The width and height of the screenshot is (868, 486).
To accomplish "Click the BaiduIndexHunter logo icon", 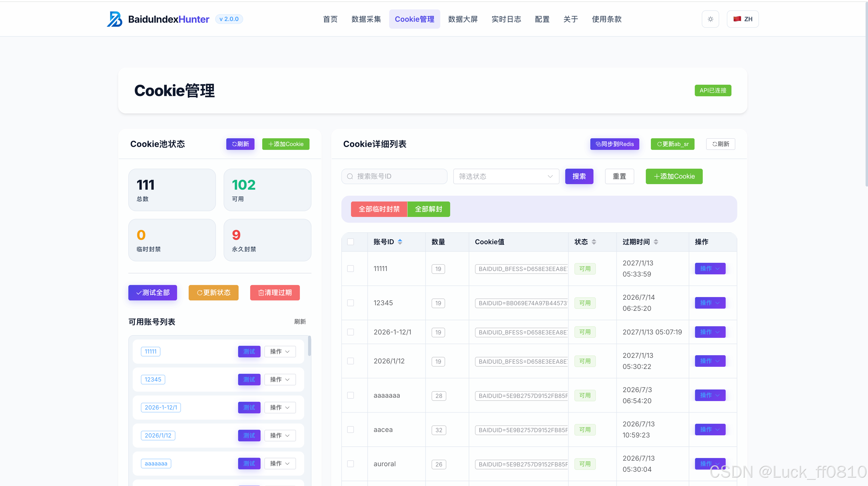I will pos(115,19).
